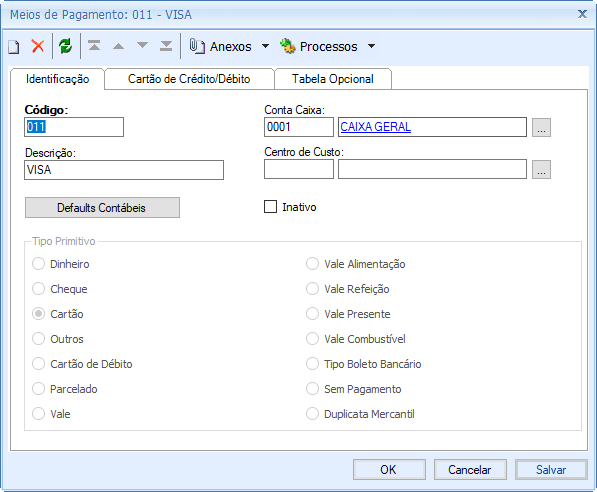Select Vale Alimentação radio option

coord(312,264)
